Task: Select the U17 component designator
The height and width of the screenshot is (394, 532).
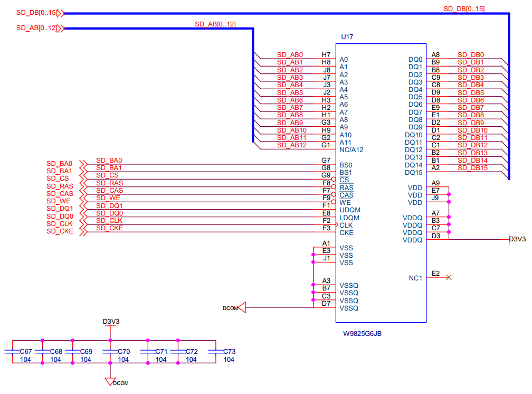Action: click(347, 37)
